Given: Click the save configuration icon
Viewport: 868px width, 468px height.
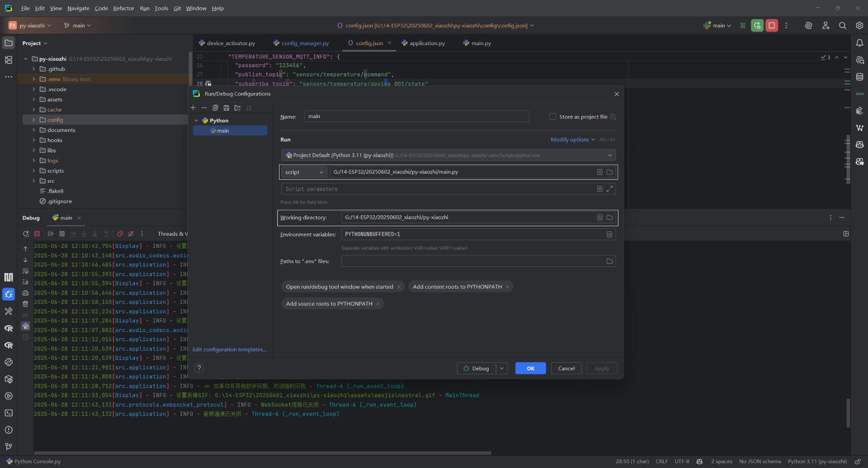Looking at the screenshot, I should click(x=226, y=108).
